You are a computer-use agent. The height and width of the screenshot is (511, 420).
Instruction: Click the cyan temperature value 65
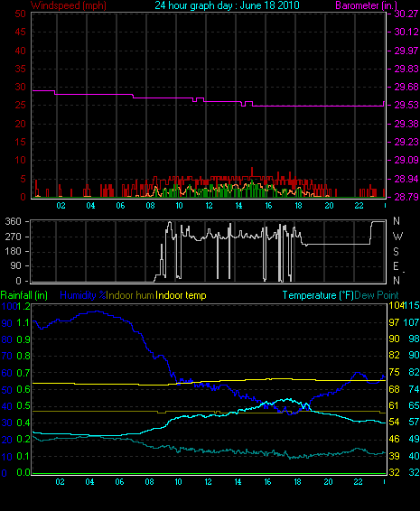pos(414,405)
